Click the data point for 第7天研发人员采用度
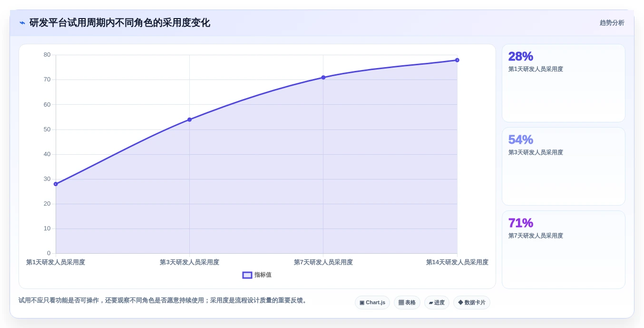644x328 pixels. coord(323,78)
